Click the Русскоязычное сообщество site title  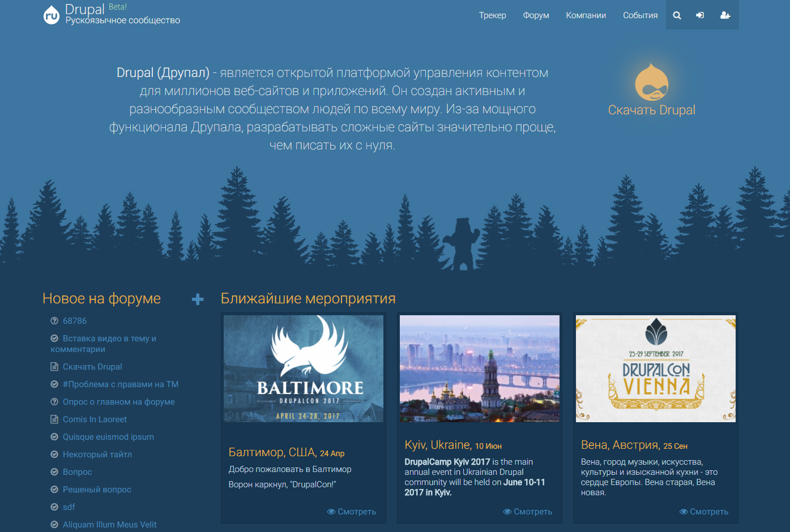[123, 20]
